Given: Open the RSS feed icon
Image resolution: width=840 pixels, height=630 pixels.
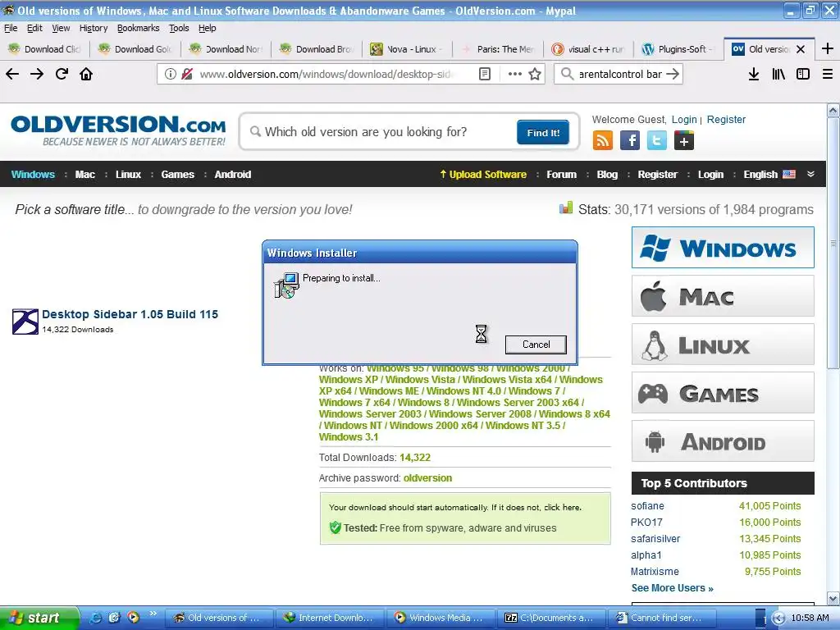Looking at the screenshot, I should (603, 141).
